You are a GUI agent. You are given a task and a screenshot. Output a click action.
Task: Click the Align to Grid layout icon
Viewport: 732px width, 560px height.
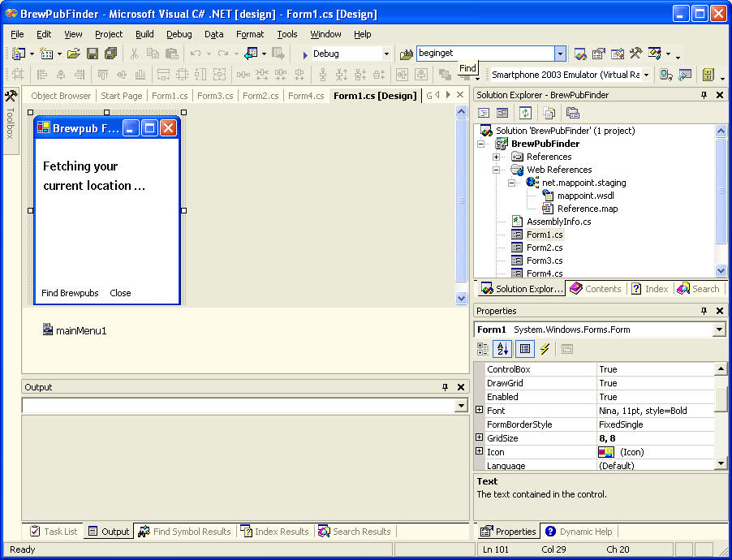(x=18, y=75)
